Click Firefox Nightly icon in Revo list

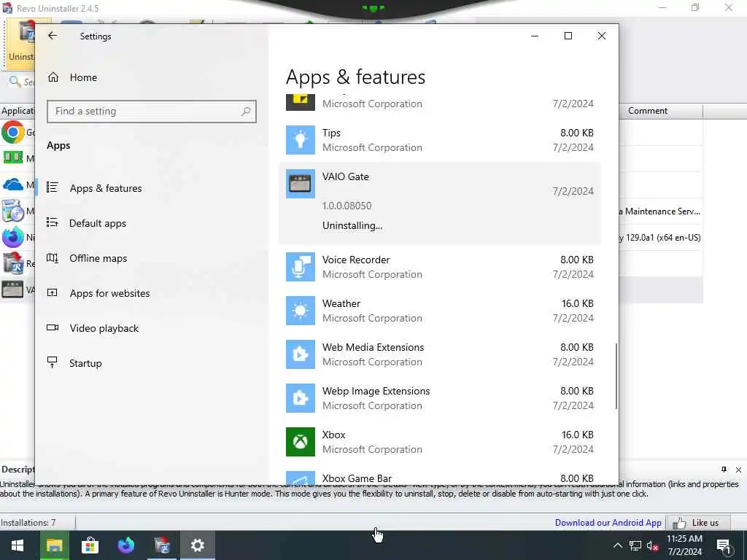pos(13,237)
